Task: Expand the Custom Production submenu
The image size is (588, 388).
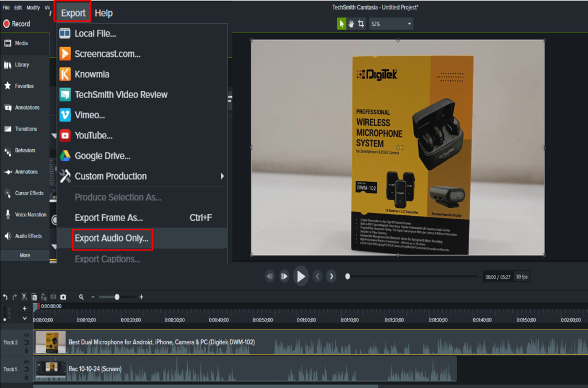Action: [x=142, y=176]
